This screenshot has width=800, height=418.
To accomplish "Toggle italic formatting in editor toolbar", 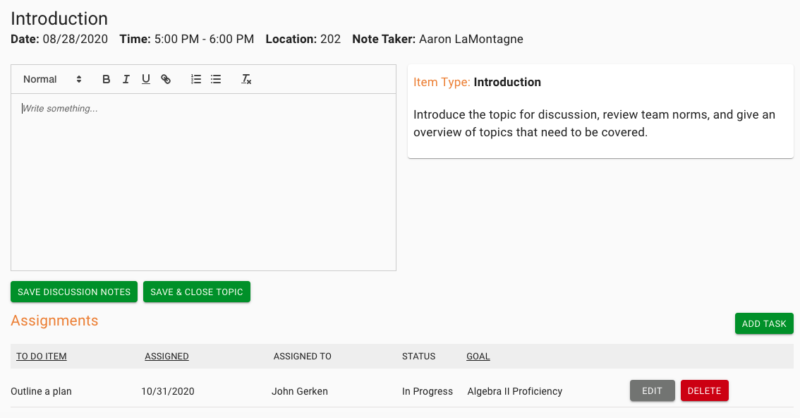I will (126, 79).
